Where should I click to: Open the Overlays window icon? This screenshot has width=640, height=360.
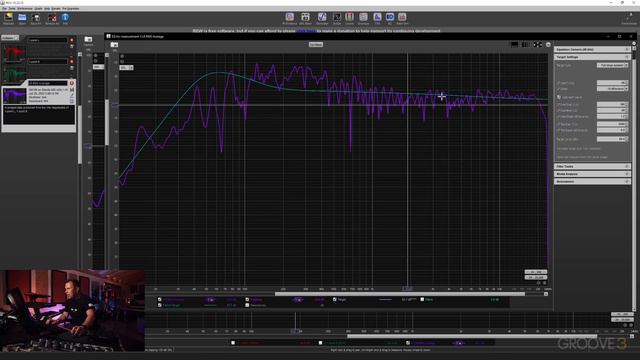pos(363,17)
